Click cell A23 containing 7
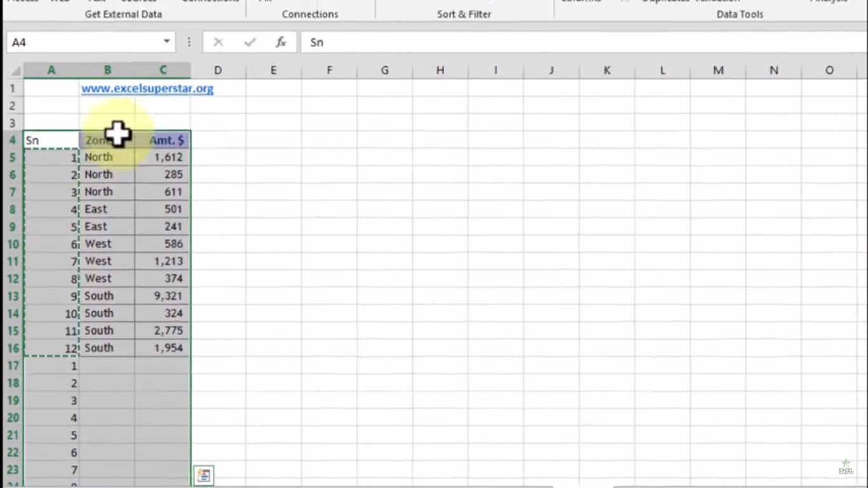The image size is (868, 488). (51, 470)
